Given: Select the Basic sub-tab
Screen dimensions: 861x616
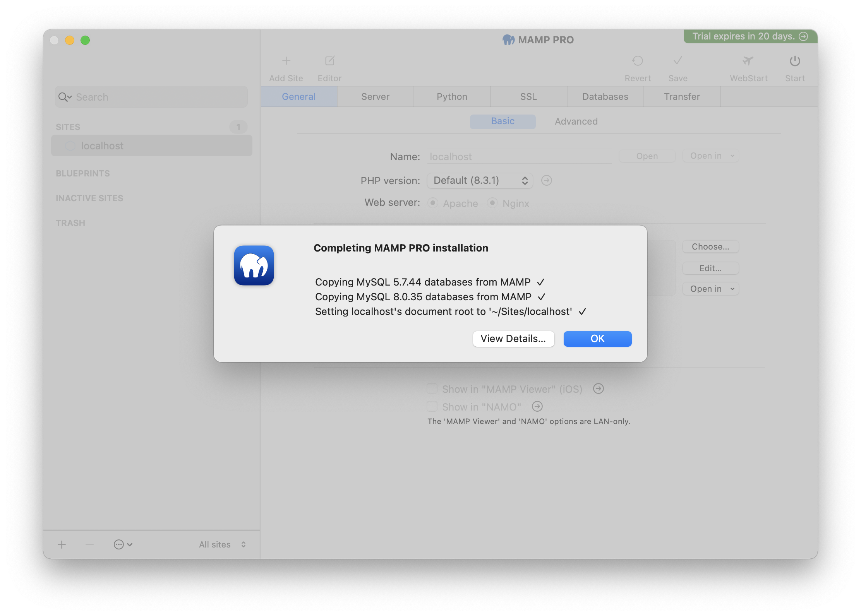Looking at the screenshot, I should tap(503, 121).
